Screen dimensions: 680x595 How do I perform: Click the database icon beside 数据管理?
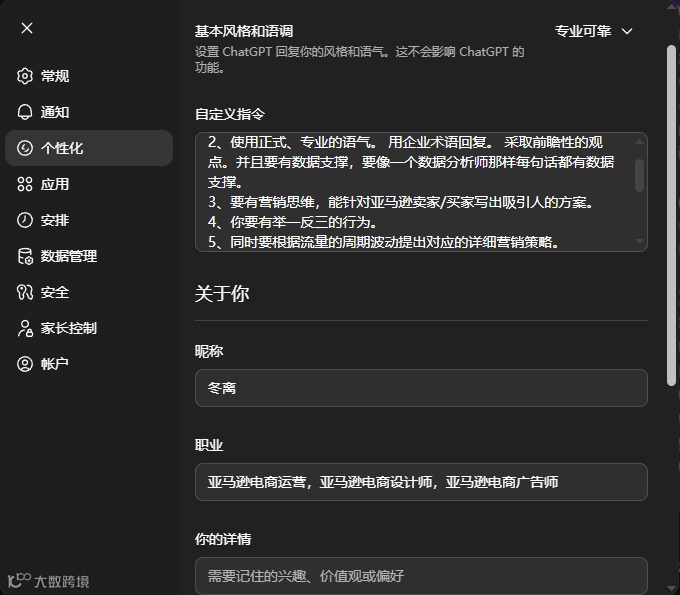(x=25, y=256)
